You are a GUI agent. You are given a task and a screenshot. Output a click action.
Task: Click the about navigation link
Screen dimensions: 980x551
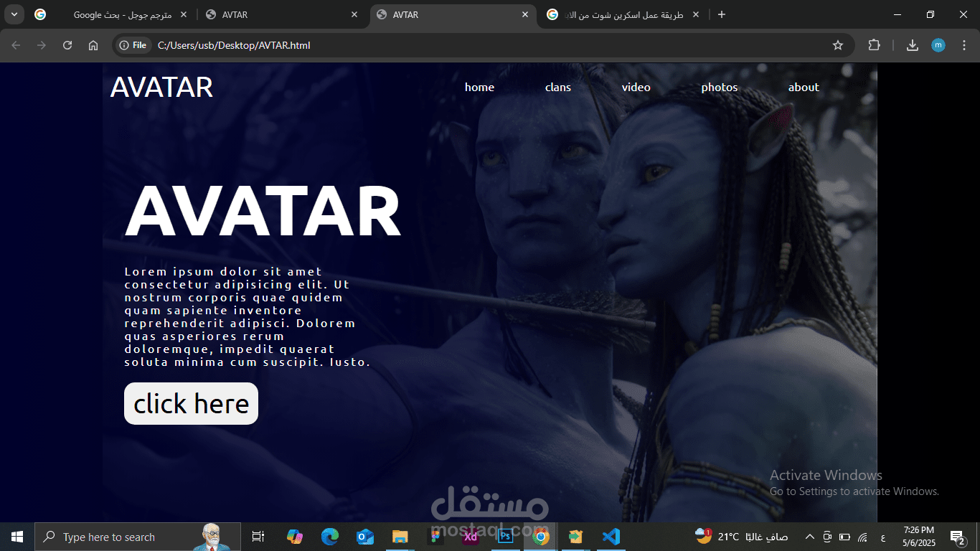804,88
